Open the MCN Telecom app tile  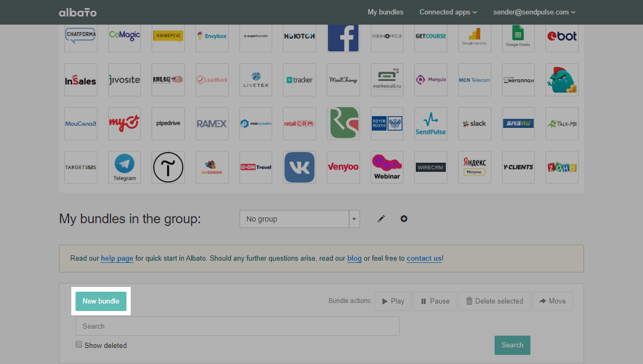pyautogui.click(x=475, y=80)
